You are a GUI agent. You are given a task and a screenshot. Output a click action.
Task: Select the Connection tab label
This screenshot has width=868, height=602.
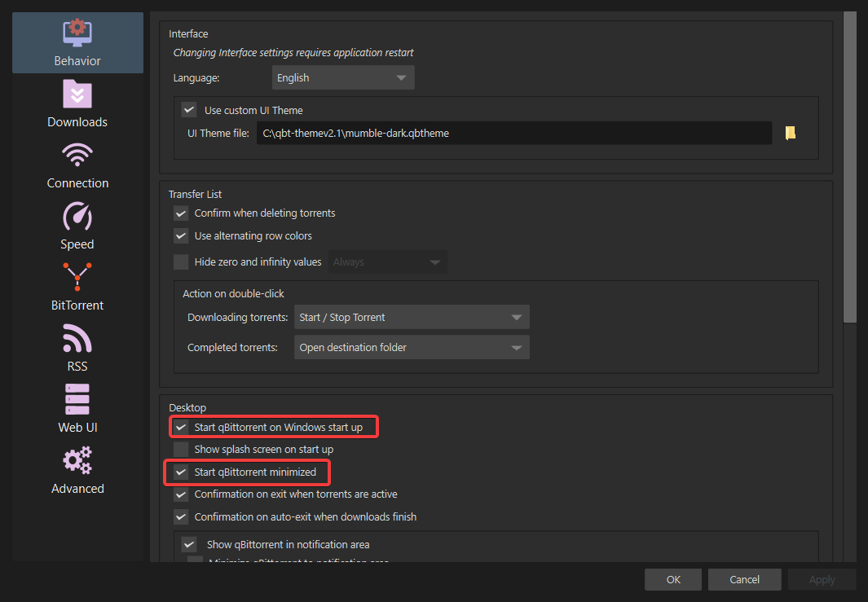coord(77,183)
